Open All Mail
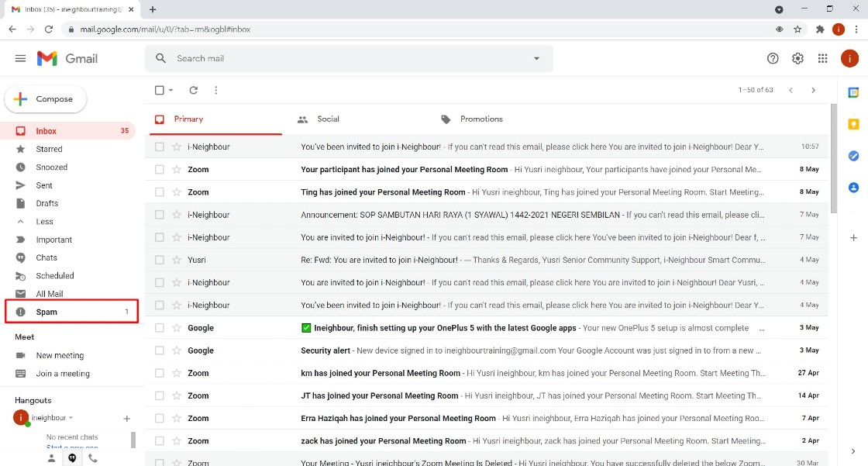This screenshot has width=868, height=466. (50, 294)
